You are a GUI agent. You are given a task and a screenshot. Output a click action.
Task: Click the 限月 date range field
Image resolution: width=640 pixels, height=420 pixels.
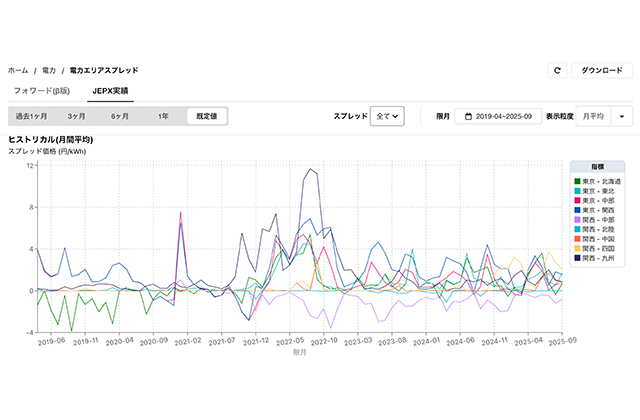pos(498,116)
